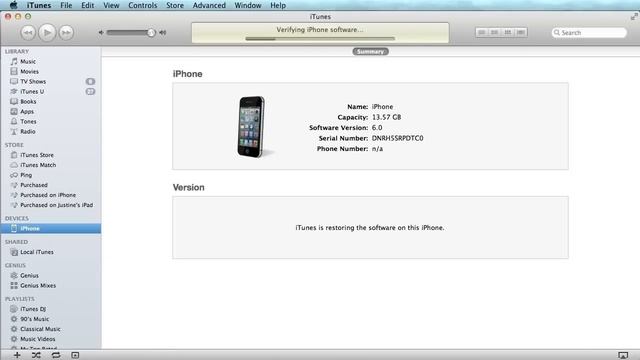This screenshot has height=360, width=640.
Task: Open Purchased on Justine's iPad list
Action: tap(56, 205)
